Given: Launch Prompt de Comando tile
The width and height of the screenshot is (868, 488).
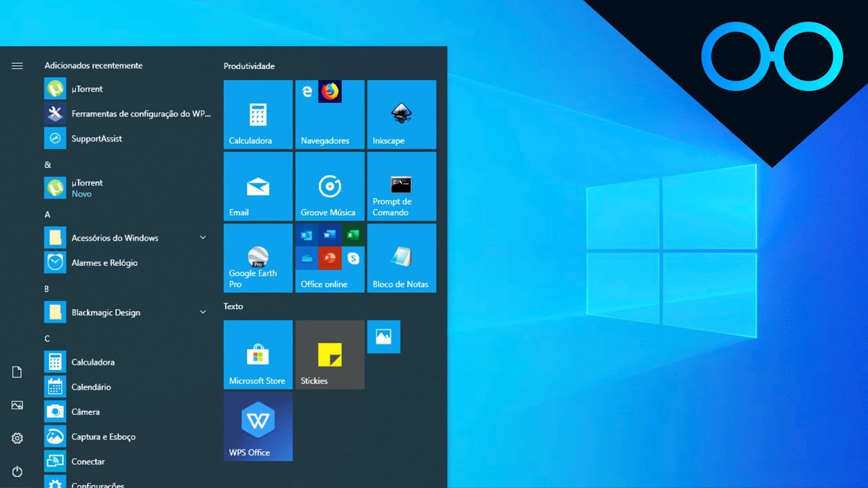Looking at the screenshot, I should pyautogui.click(x=402, y=186).
